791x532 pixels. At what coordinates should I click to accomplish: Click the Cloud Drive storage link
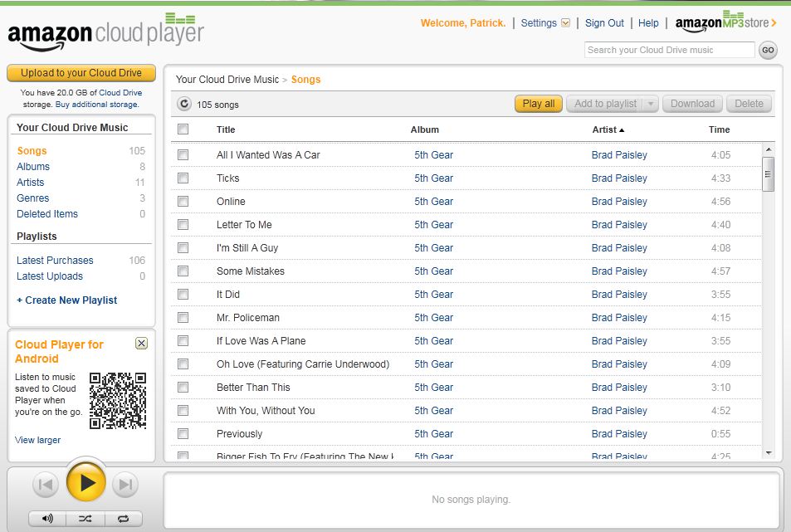tap(120, 93)
